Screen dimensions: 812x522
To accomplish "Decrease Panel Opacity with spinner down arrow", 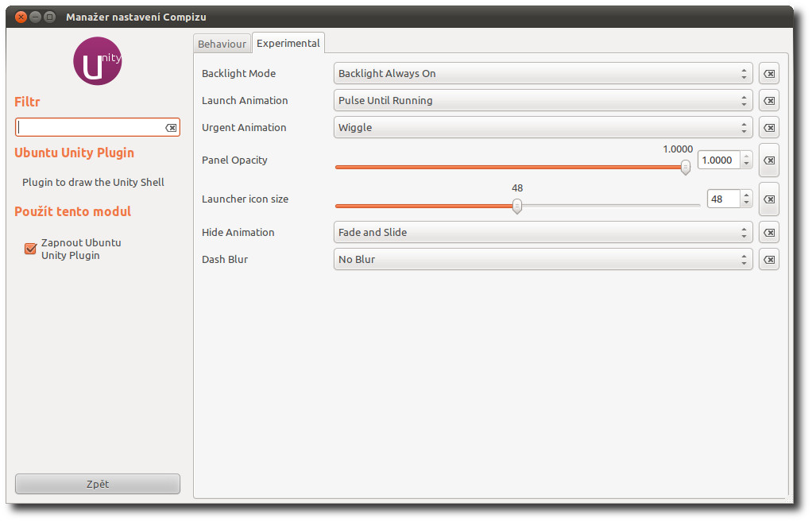I will pyautogui.click(x=746, y=164).
